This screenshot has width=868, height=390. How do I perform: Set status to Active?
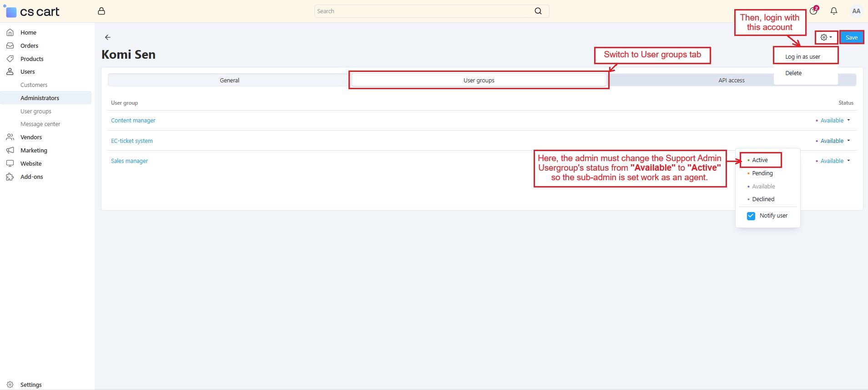[x=760, y=160]
